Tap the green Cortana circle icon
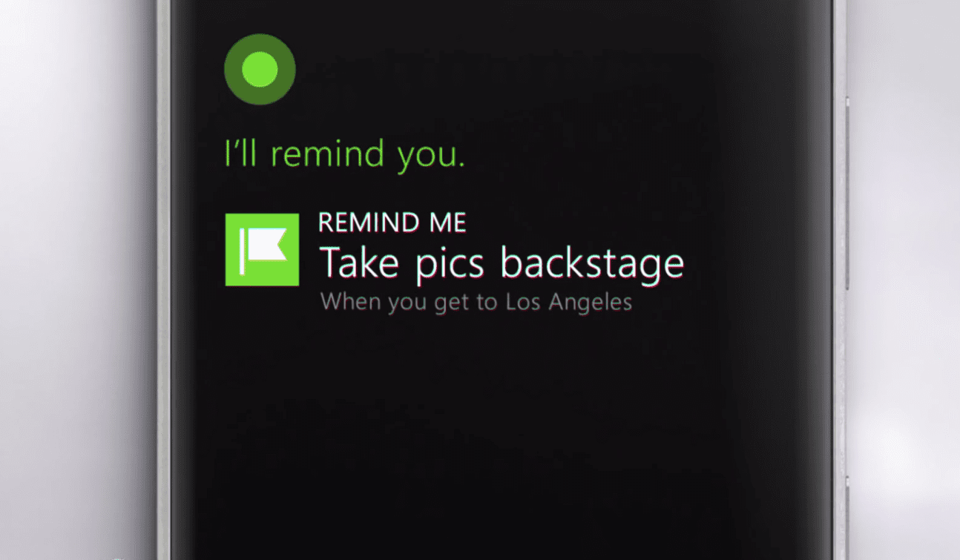 [x=260, y=70]
